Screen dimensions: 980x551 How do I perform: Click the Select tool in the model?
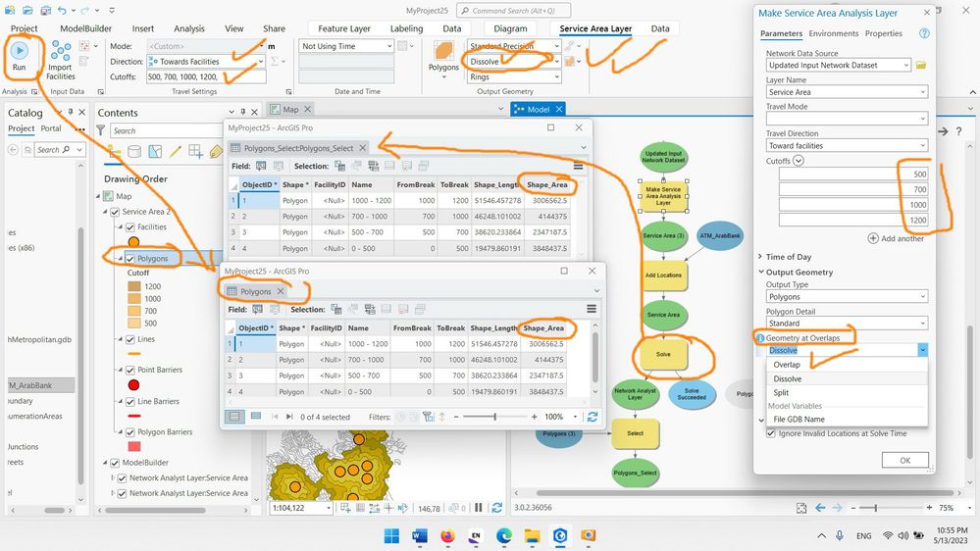(635, 433)
